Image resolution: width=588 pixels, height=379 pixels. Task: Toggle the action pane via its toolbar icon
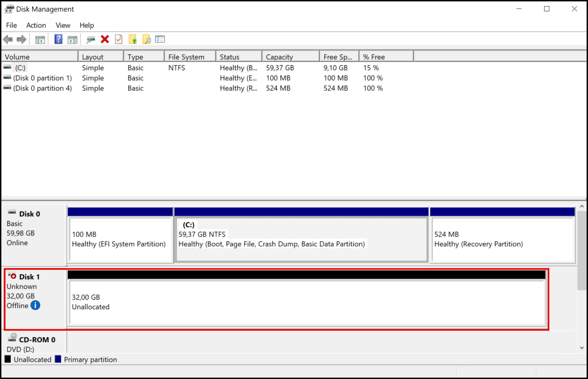73,39
